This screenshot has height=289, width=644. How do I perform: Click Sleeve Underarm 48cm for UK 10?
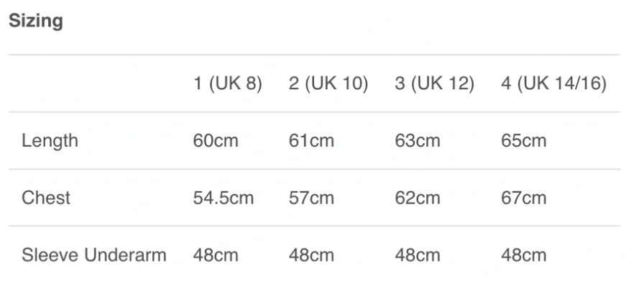[x=311, y=254]
